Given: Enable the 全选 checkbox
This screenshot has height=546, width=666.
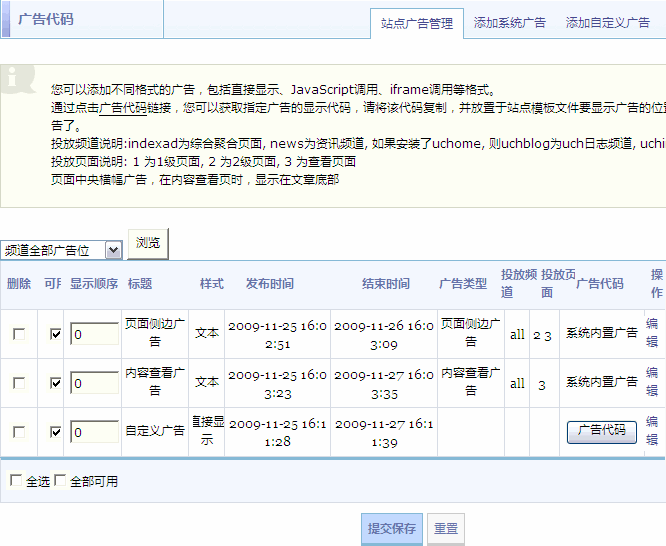Looking at the screenshot, I should coord(15,481).
